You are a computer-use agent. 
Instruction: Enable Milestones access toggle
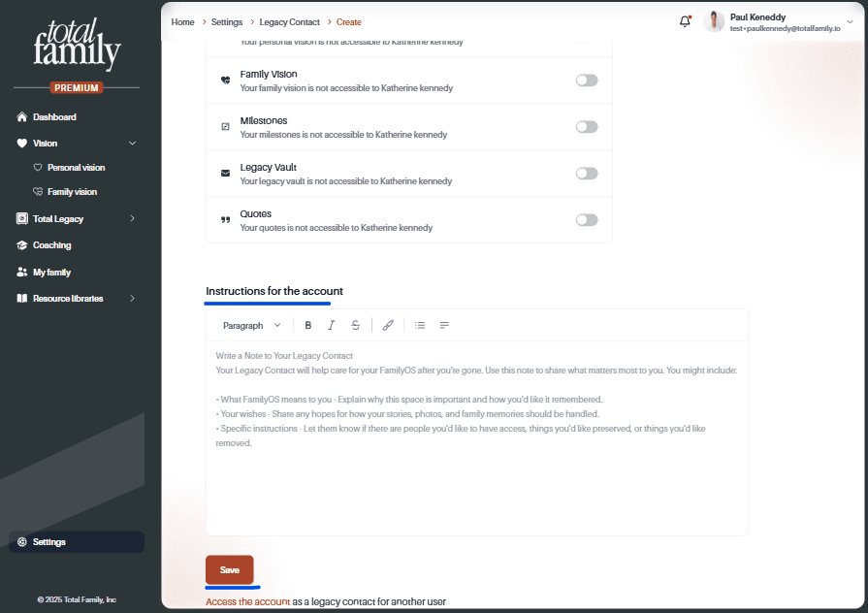click(x=587, y=127)
